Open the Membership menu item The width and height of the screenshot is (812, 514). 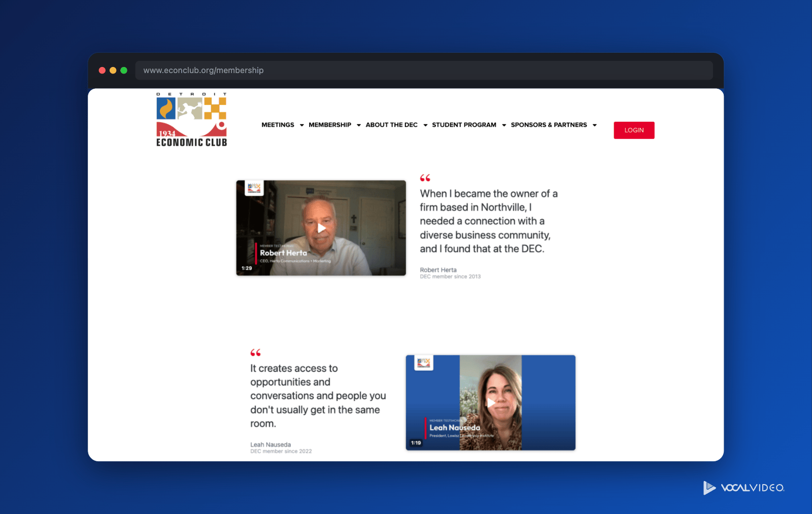[330, 125]
